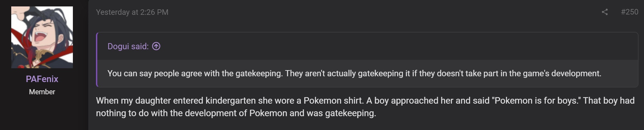Click the quote header bar containing Dogui's name
This screenshot has width=644, height=130.
coord(368,46)
